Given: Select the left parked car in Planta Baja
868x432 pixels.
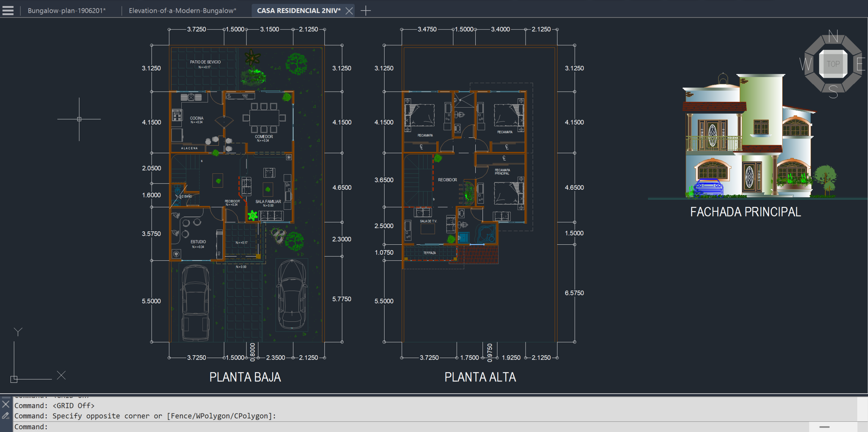Looking at the screenshot, I should pyautogui.click(x=195, y=303).
